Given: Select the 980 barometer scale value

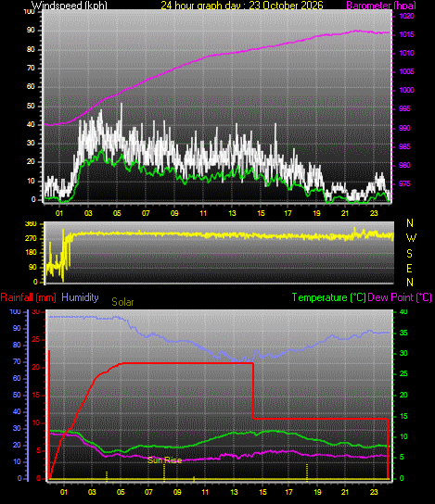Looking at the screenshot, I should [x=405, y=165].
